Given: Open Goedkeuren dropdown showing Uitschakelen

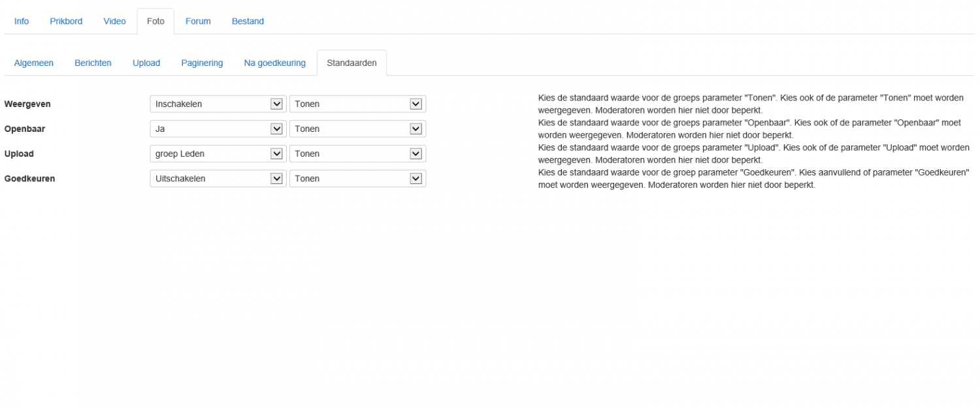Looking at the screenshot, I should [x=218, y=178].
